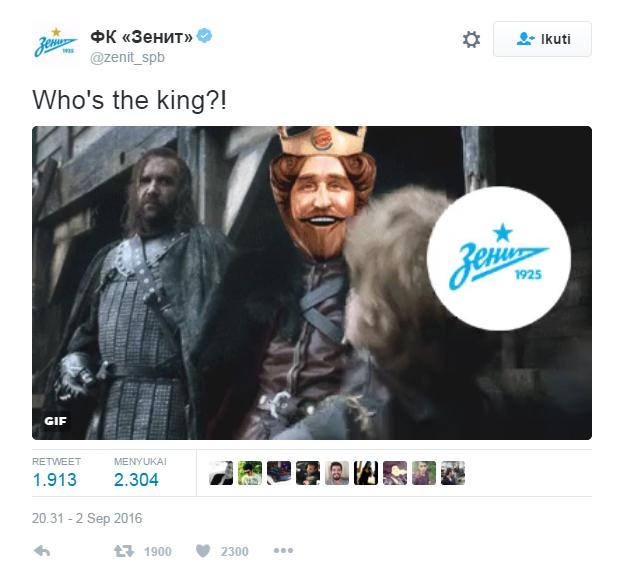Click the blue verified badge
The height and width of the screenshot is (575, 627).
tap(205, 36)
